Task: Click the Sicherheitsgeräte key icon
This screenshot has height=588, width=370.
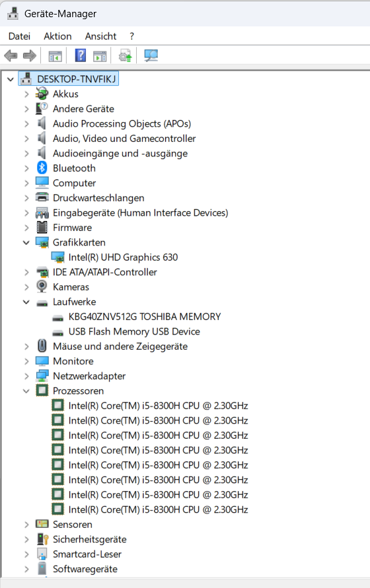Action: [x=42, y=539]
